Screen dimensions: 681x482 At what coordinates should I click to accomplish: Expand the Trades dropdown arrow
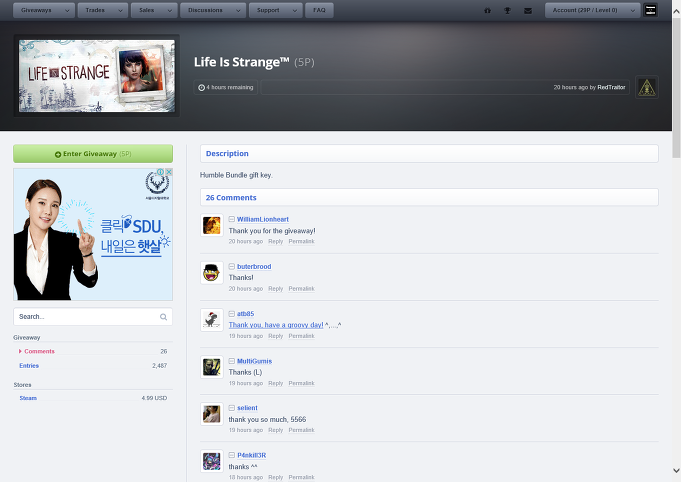tap(120, 10)
